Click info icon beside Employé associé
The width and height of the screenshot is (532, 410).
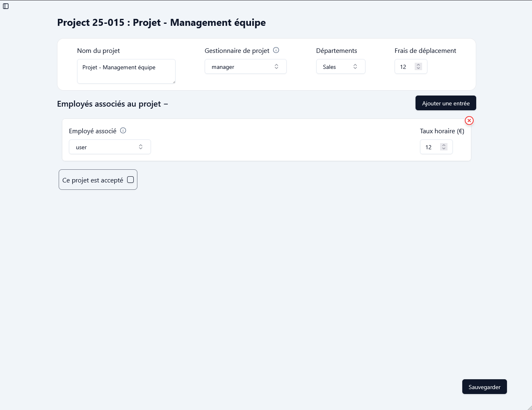point(123,130)
